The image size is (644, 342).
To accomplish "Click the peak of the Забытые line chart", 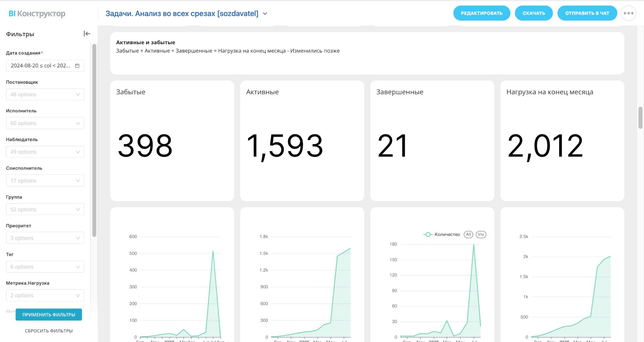I will 213,251.
